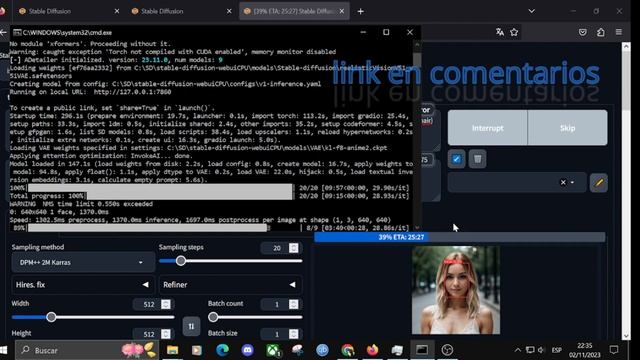640x360 pixels.
Task: Click the Batch count slider handle
Action: 213,317
